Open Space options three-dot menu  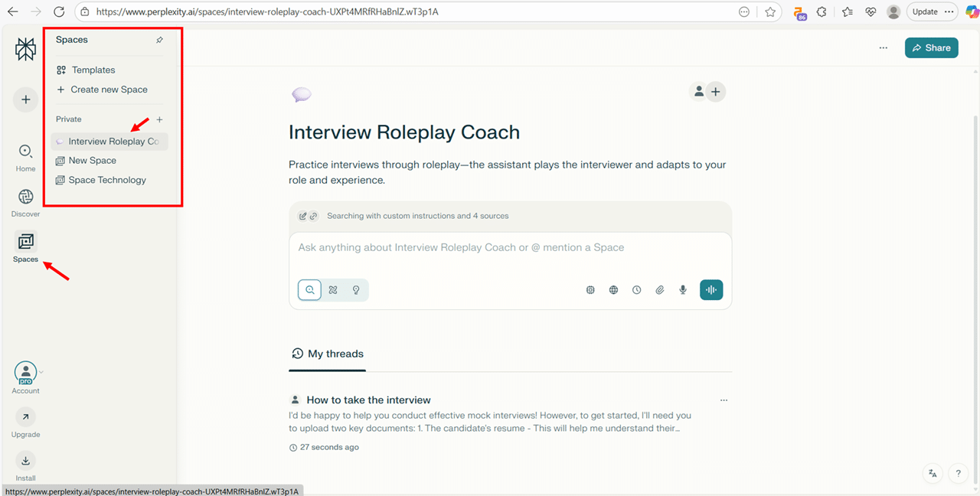point(884,47)
